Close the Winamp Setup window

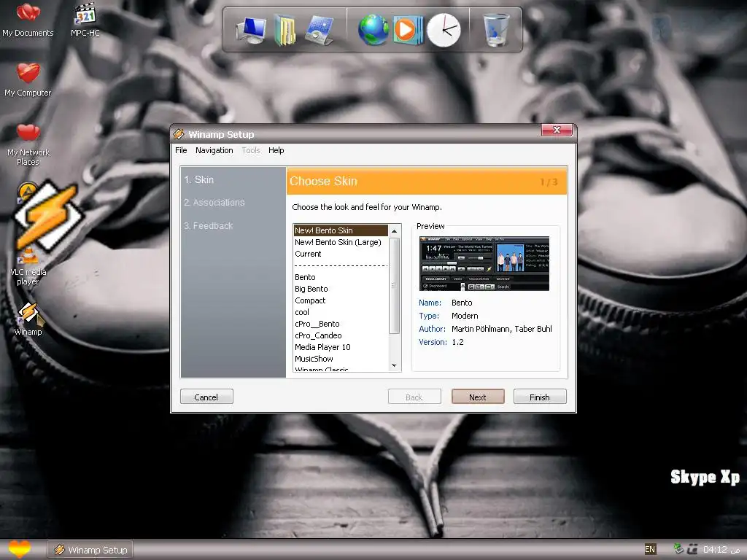[x=557, y=130]
